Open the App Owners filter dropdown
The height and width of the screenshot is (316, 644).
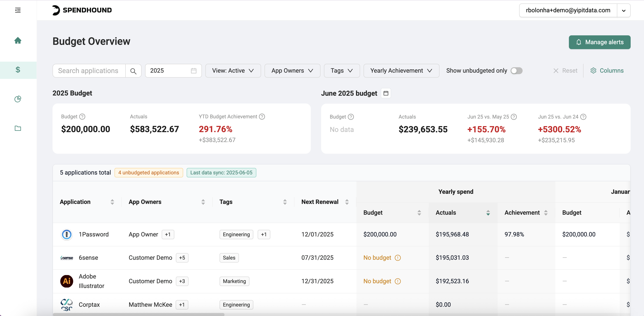pyautogui.click(x=292, y=71)
